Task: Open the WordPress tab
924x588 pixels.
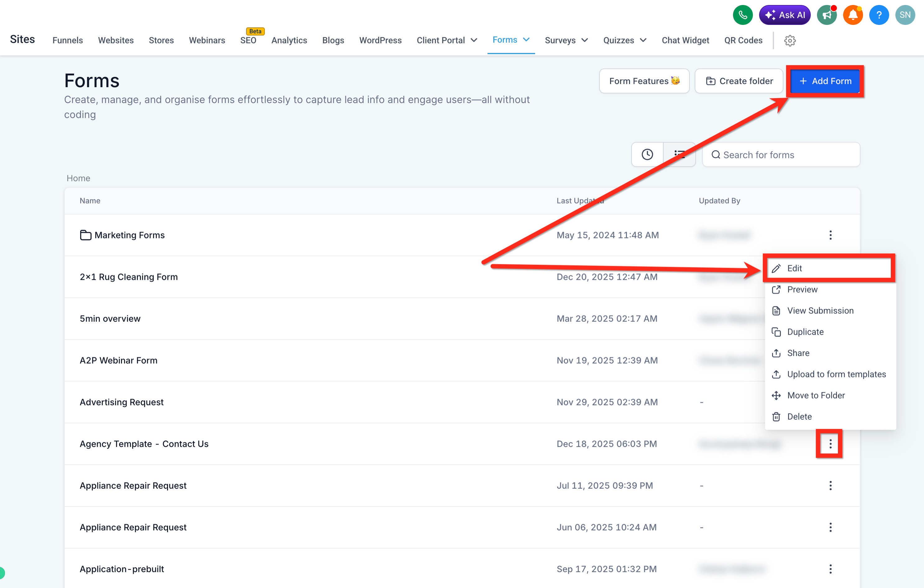Action: tap(380, 40)
